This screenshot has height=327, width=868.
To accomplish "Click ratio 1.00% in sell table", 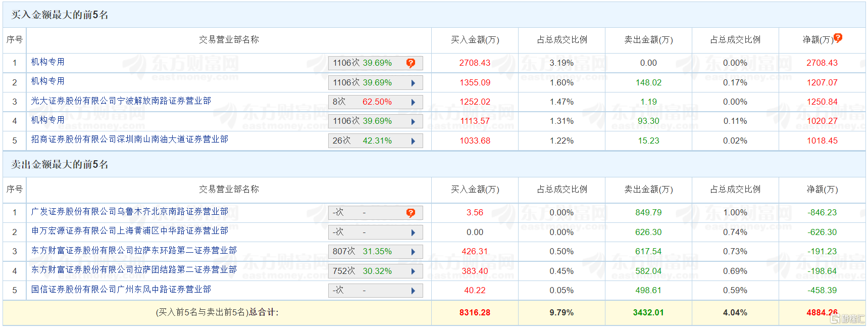I will 735,213.
